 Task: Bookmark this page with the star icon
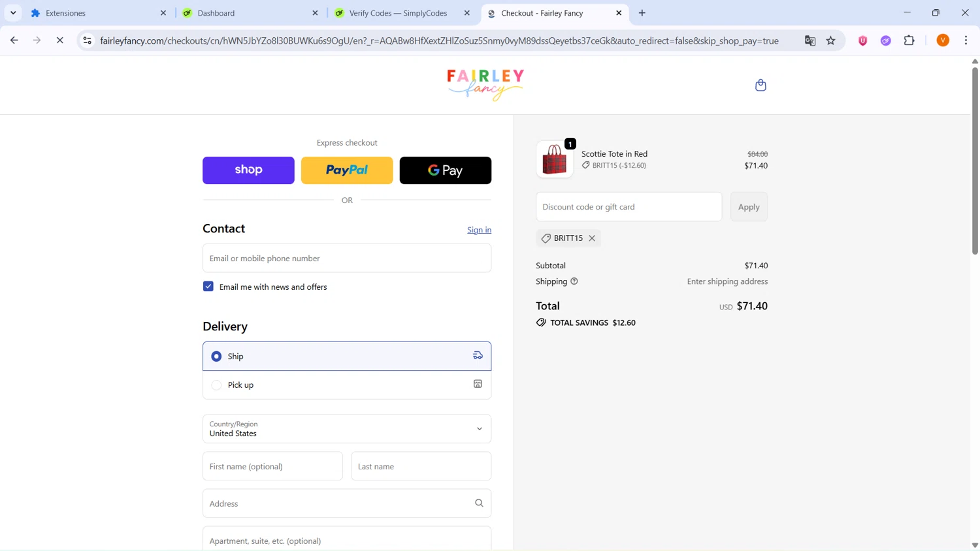(x=831, y=40)
